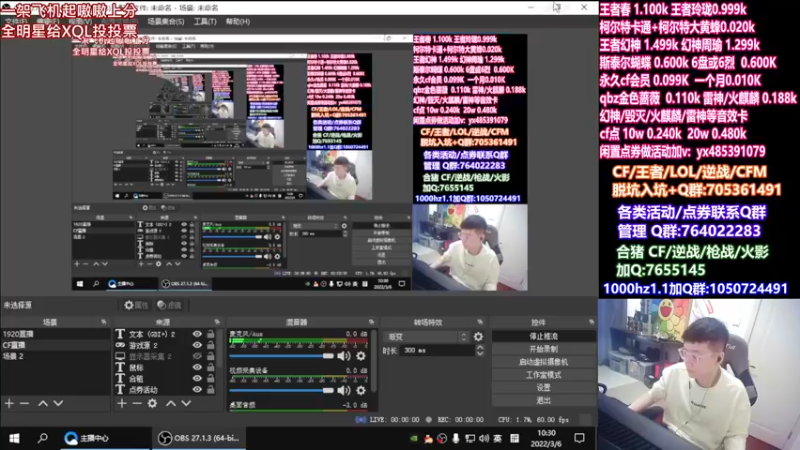The width and height of the screenshot is (800, 450).
Task: Click mixer panel vertical scrollbar
Action: (x=374, y=362)
